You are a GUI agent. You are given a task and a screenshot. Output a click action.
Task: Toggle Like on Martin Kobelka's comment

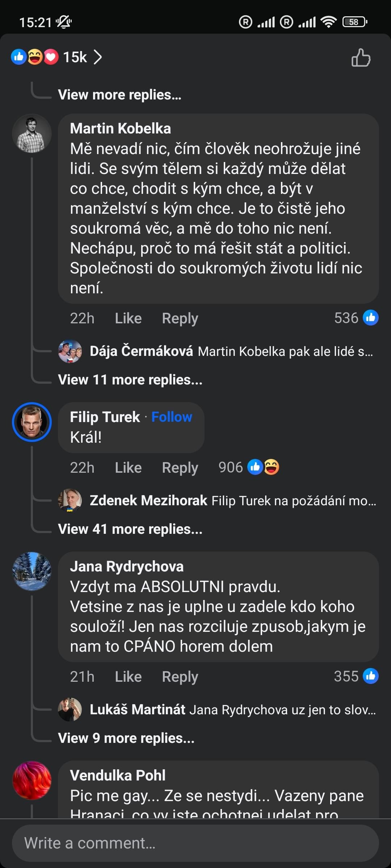(x=128, y=318)
